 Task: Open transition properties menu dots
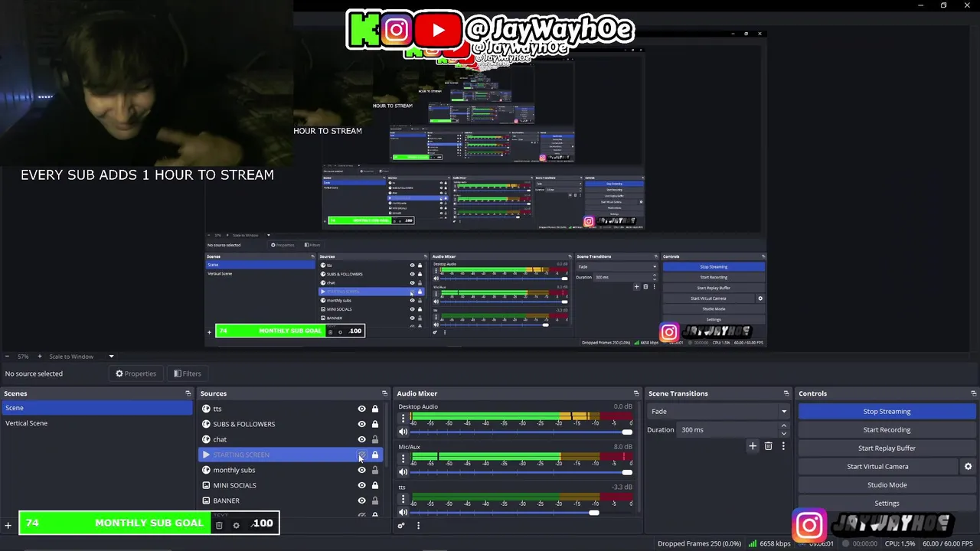(x=783, y=446)
